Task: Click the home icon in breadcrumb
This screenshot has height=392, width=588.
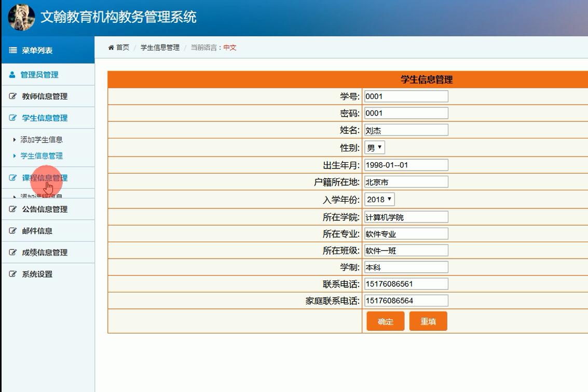Action: tap(111, 48)
